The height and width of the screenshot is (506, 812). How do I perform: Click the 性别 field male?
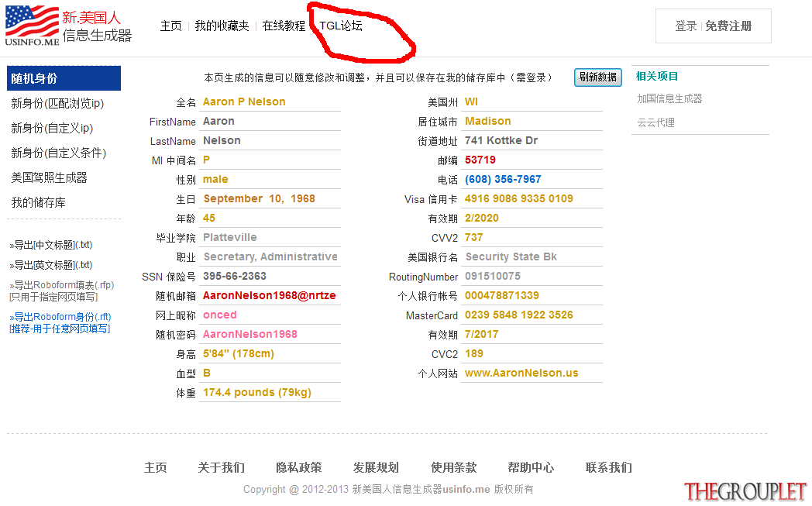270,179
